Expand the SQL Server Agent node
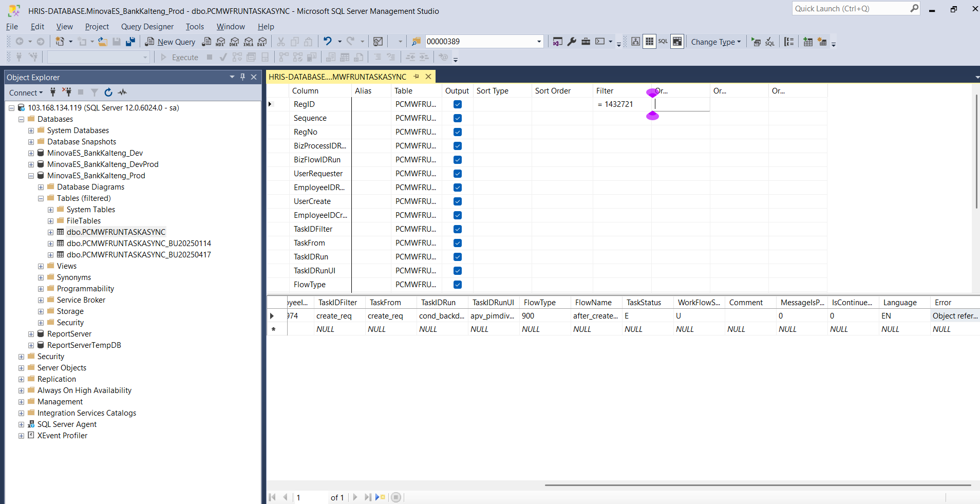Image resolution: width=980 pixels, height=504 pixels. point(21,424)
